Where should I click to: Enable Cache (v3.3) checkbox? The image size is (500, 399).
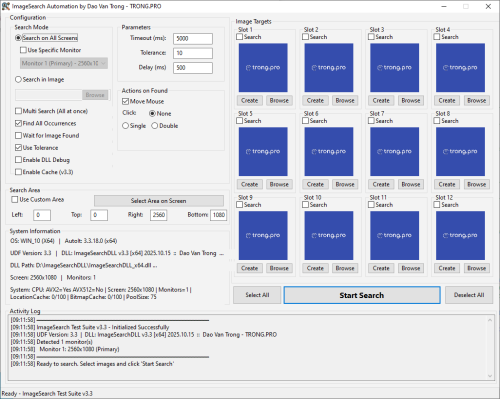(44, 172)
